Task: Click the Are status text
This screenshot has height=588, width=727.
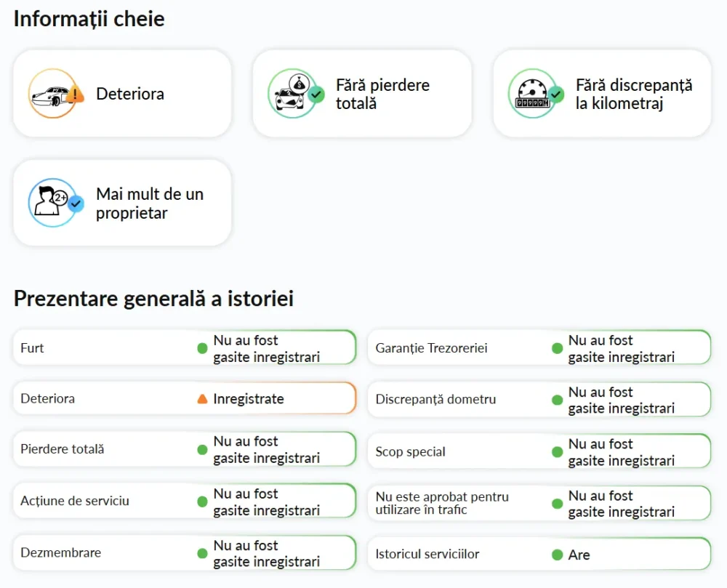Action: pyautogui.click(x=579, y=555)
